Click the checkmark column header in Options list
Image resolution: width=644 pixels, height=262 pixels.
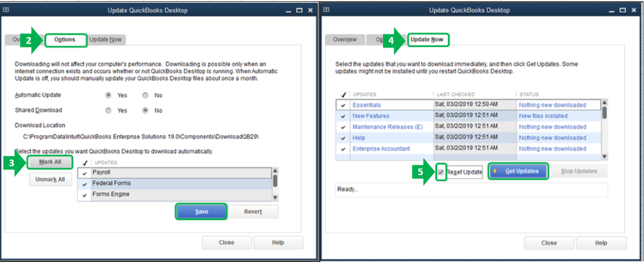[x=85, y=162]
